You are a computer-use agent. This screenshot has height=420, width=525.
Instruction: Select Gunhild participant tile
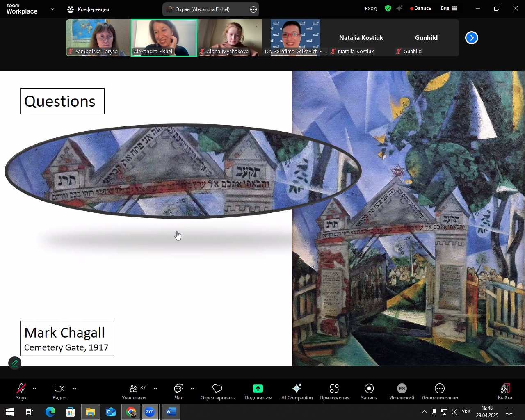427,38
